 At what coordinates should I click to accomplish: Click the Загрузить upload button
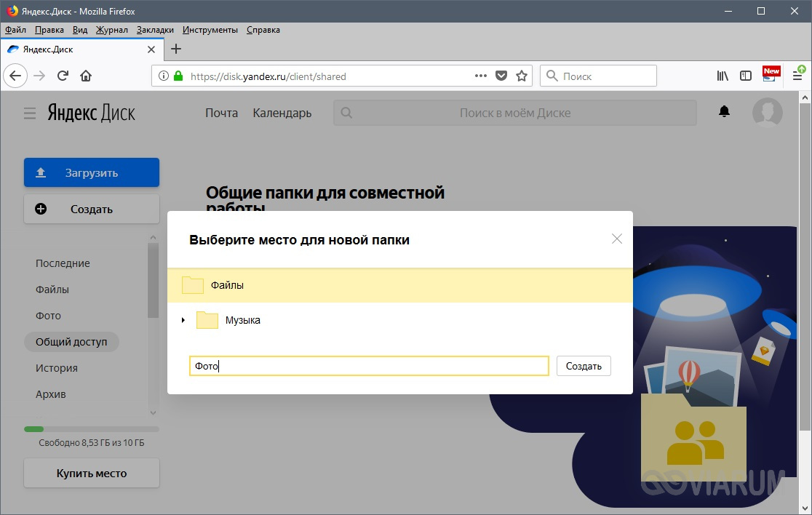click(92, 172)
